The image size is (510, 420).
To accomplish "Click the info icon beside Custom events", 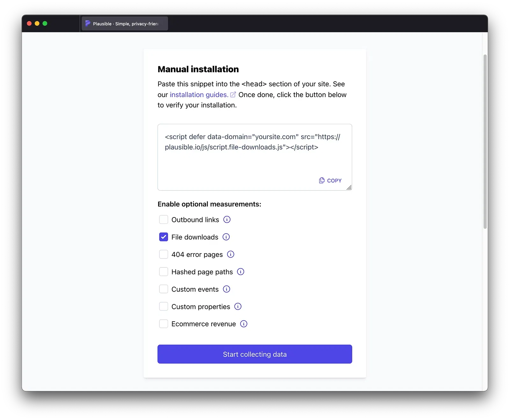I will click(226, 289).
